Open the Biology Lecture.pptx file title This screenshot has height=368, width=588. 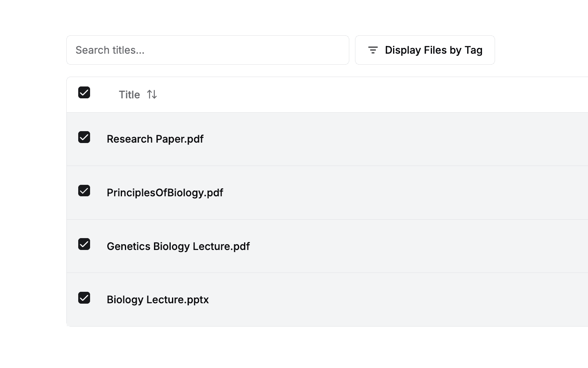point(158,300)
